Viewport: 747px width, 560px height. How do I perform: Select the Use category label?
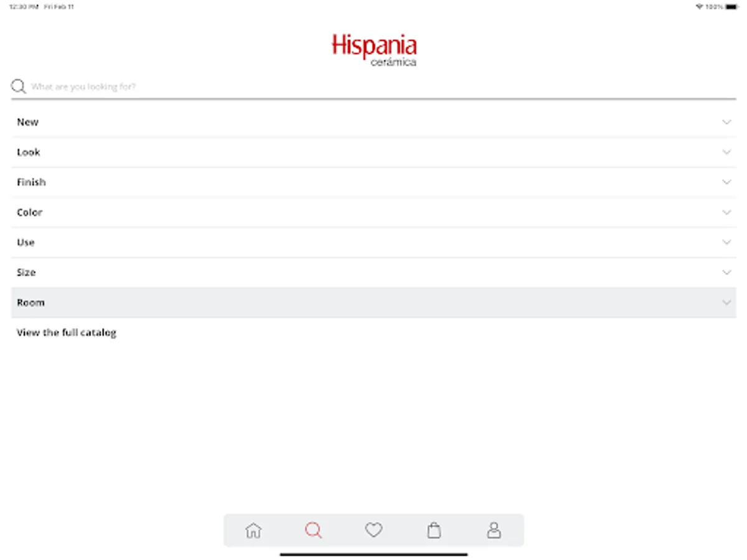coord(26,242)
